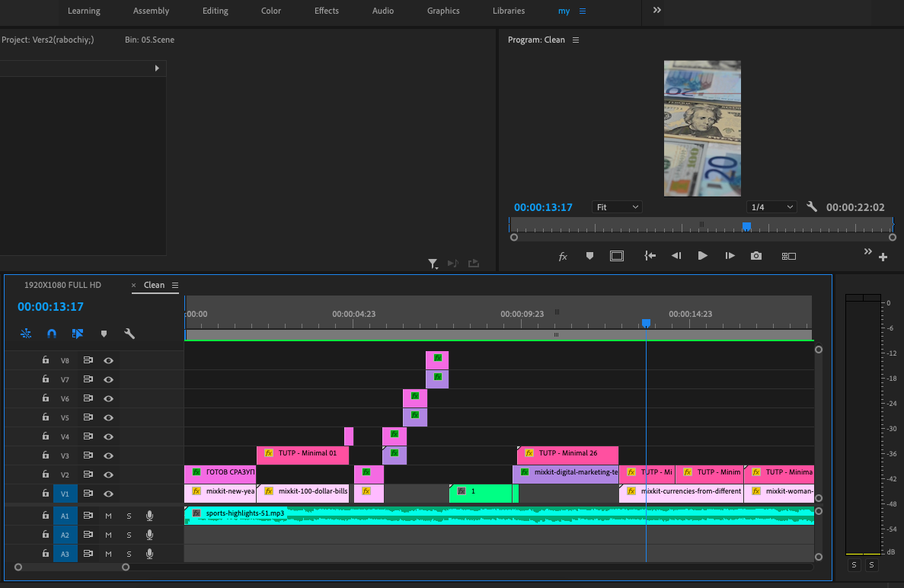Step forward one frame
904x588 pixels.
pos(730,256)
